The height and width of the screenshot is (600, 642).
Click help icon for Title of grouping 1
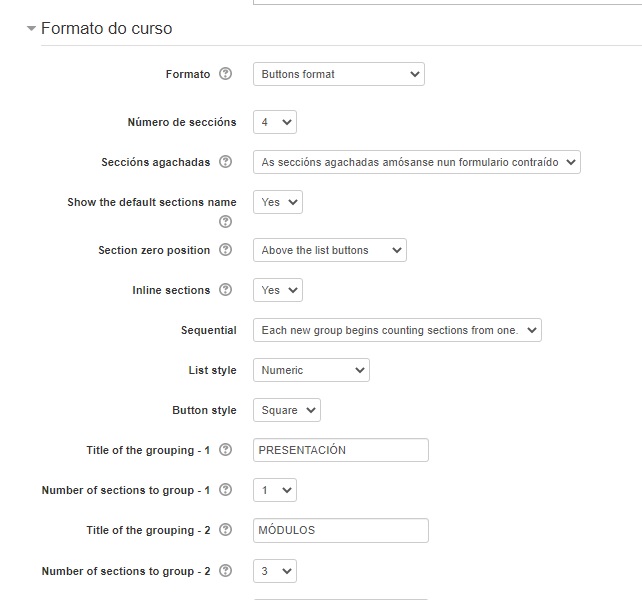225,450
